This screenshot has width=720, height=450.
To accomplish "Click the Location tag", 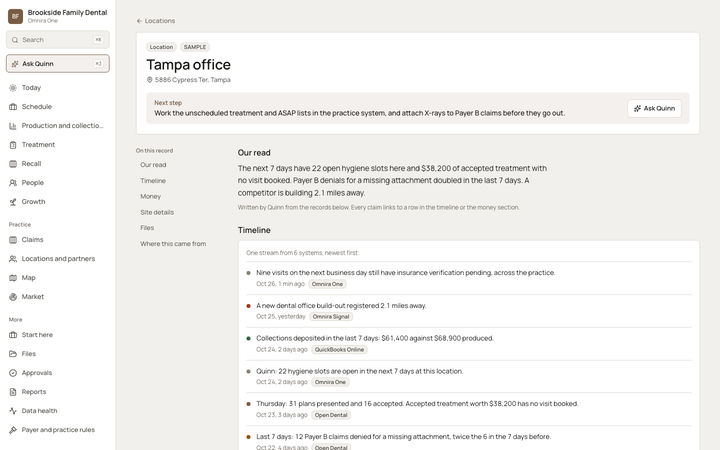I will pyautogui.click(x=161, y=47).
